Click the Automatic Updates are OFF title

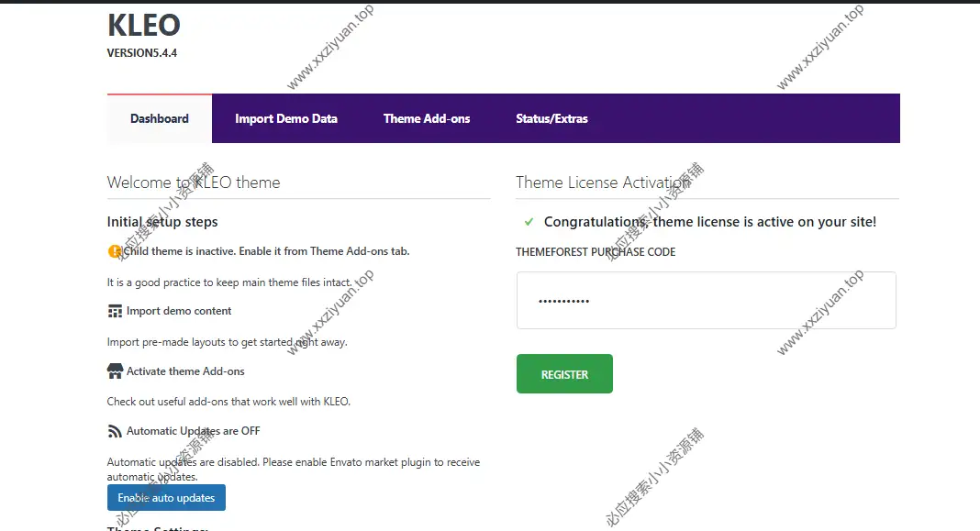pyautogui.click(x=193, y=431)
